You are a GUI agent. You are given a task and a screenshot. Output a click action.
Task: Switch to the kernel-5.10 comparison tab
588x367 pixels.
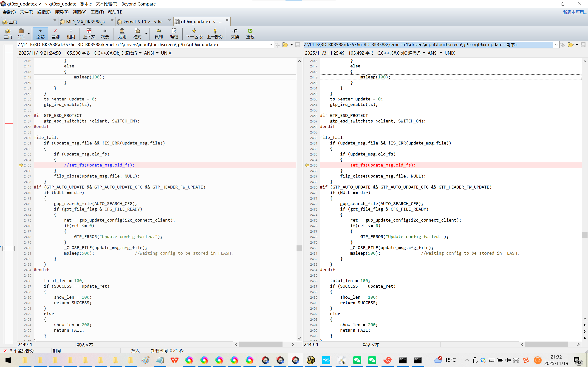(144, 22)
